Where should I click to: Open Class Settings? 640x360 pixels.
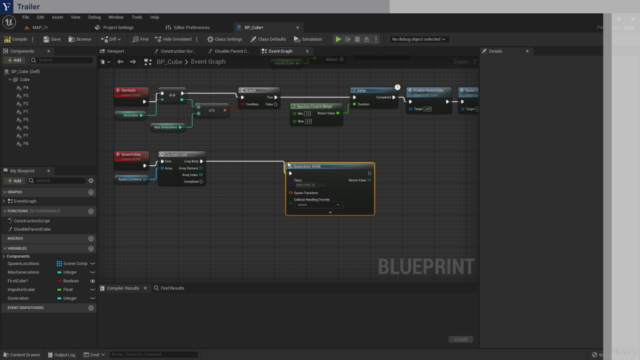(x=224, y=39)
